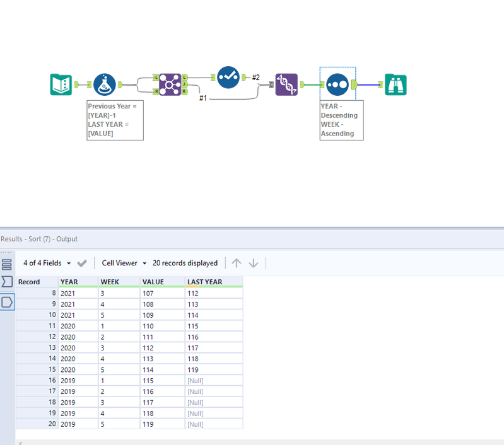Select the output data anchor view icon
This screenshot has width=504, height=445.
click(x=7, y=302)
